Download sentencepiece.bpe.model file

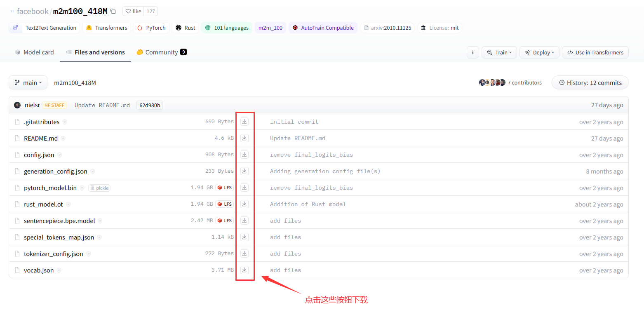pos(244,221)
